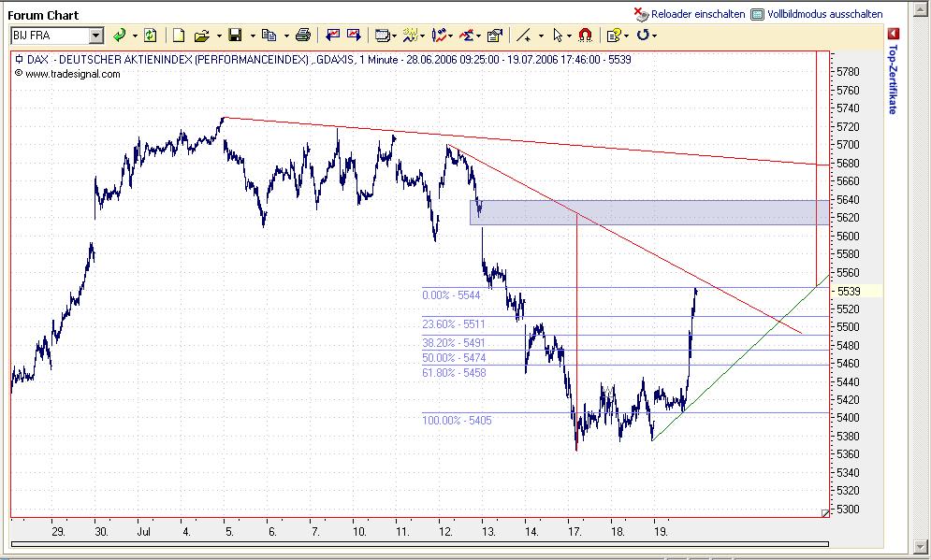Click the 38.20% - 5491 Fibonacci label
The image size is (931, 560).
coord(454,343)
